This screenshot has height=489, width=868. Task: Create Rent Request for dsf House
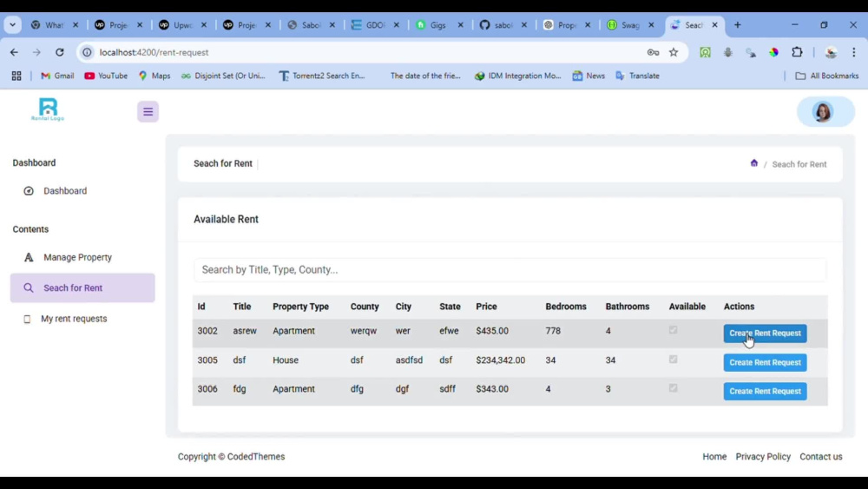pyautogui.click(x=765, y=363)
